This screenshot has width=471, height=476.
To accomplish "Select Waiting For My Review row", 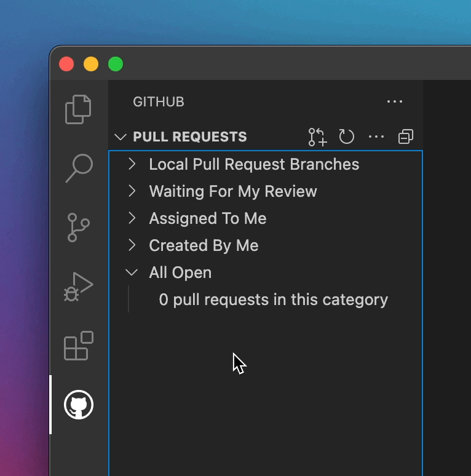I will click(x=266, y=191).
